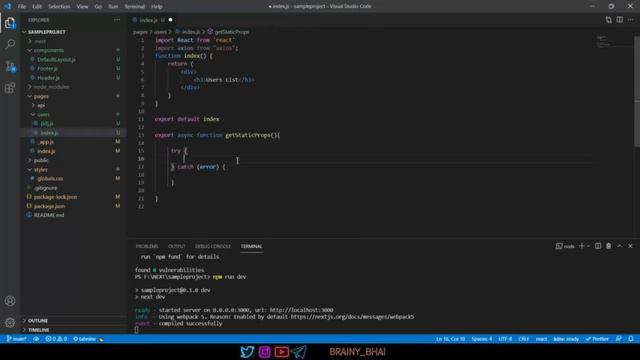Click getStaticProps in the breadcrumb

[231, 32]
